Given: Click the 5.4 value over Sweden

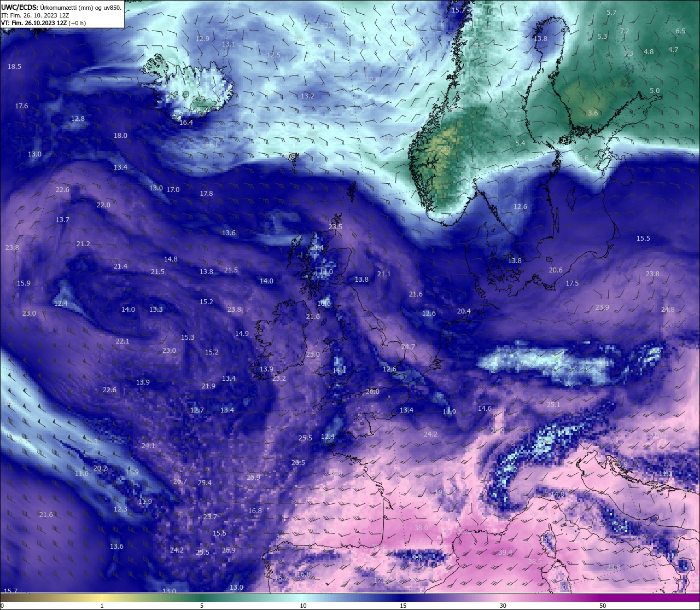Looking at the screenshot, I should pos(520,143).
